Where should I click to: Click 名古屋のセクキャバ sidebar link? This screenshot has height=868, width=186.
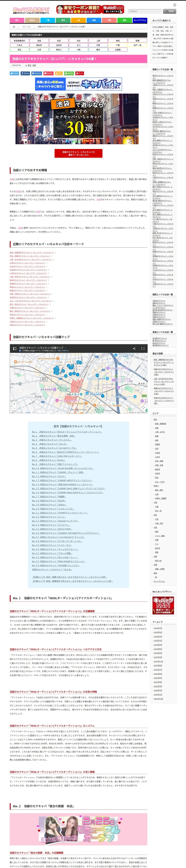tap(160, 338)
